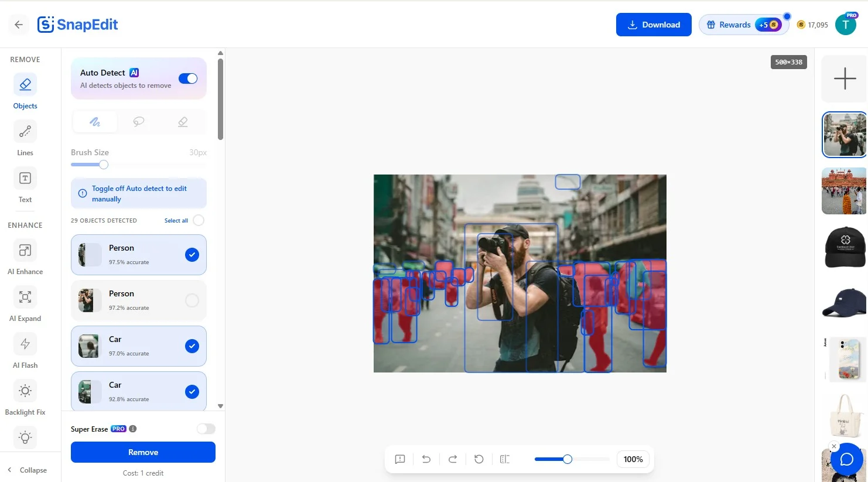Image resolution: width=868 pixels, height=482 pixels.
Task: Undo the last edit
Action: pos(426,459)
